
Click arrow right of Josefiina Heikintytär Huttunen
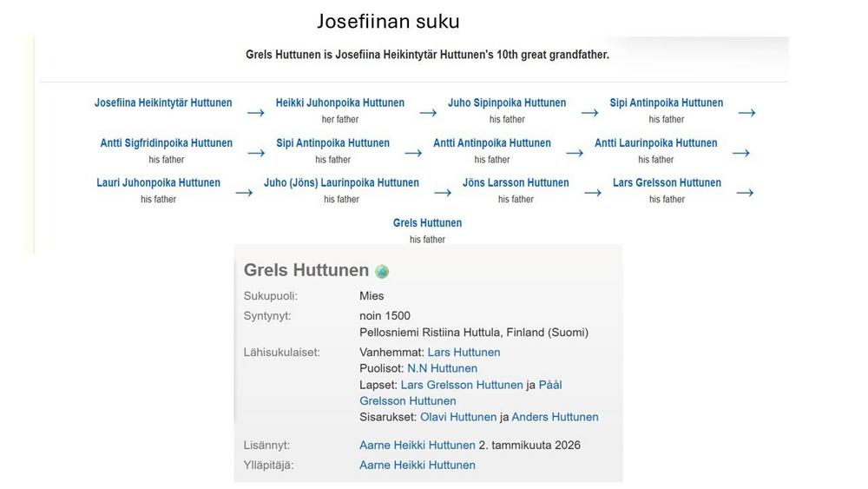pyautogui.click(x=255, y=113)
